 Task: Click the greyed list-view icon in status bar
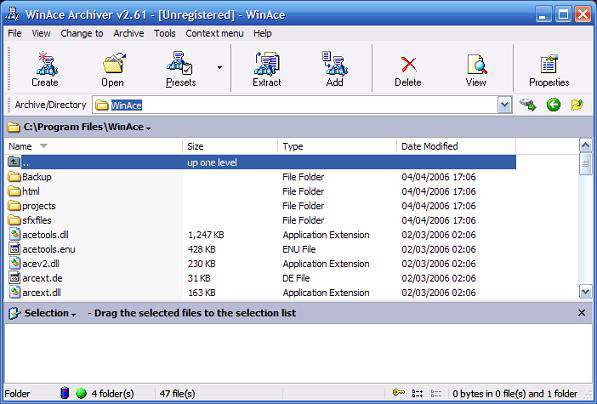436,393
